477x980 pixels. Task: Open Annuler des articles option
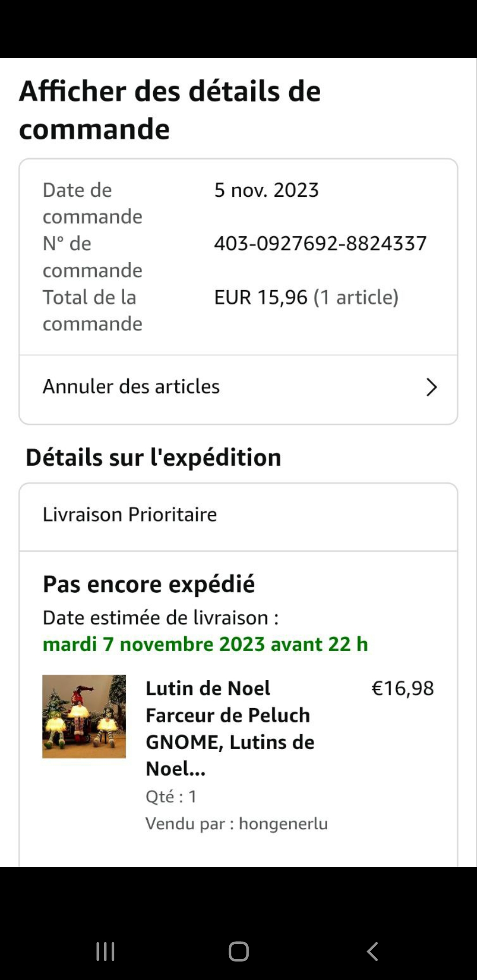[x=131, y=387]
